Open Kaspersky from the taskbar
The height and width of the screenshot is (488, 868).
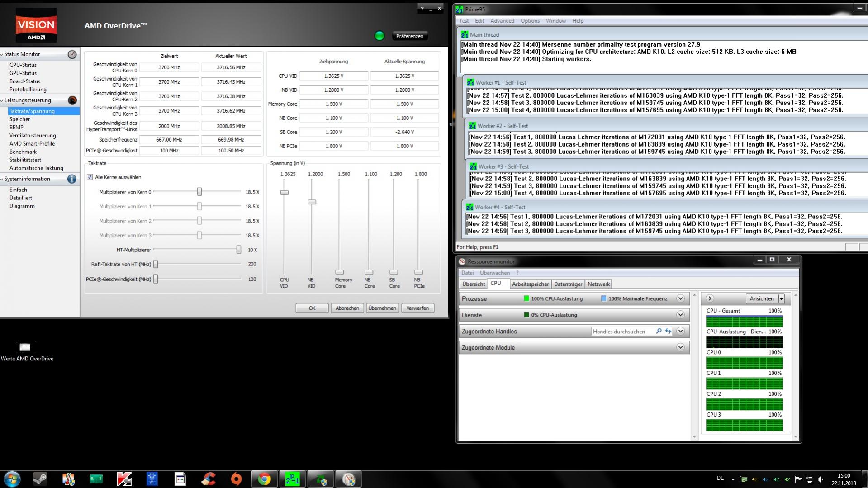click(x=124, y=479)
